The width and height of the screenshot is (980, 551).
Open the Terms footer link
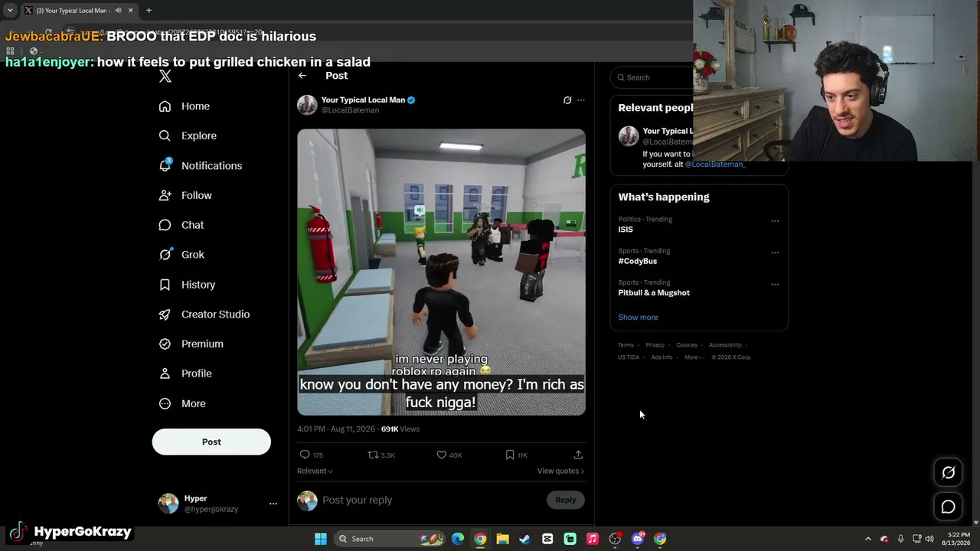(626, 345)
